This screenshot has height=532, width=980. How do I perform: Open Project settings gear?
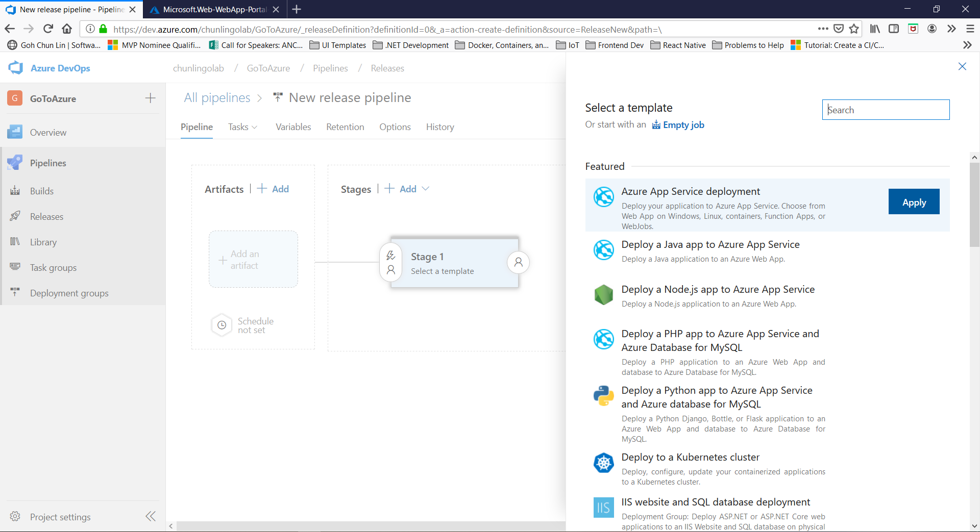[x=15, y=516]
